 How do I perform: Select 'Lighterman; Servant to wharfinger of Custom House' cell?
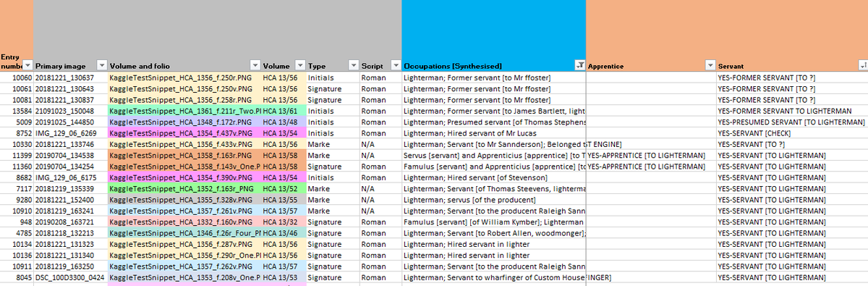[x=494, y=277]
